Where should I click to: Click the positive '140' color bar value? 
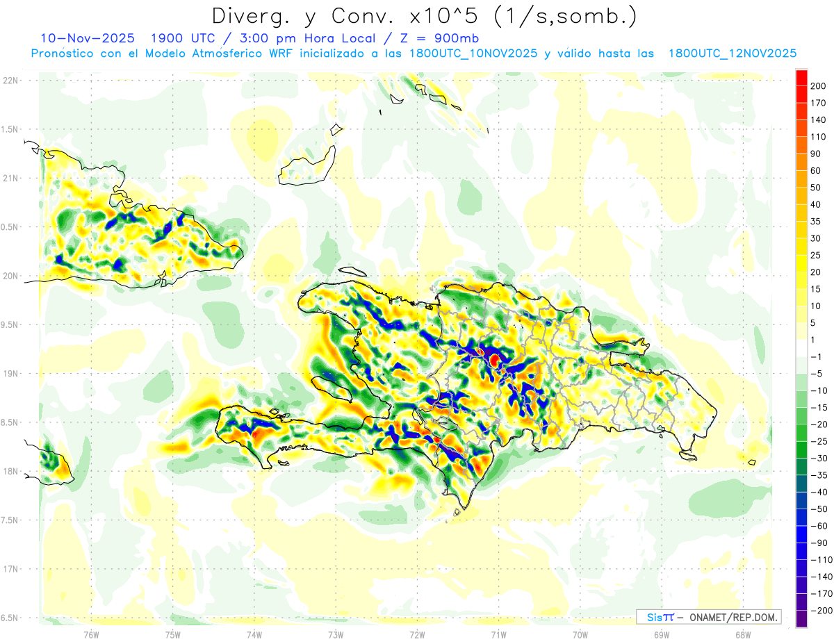click(819, 120)
